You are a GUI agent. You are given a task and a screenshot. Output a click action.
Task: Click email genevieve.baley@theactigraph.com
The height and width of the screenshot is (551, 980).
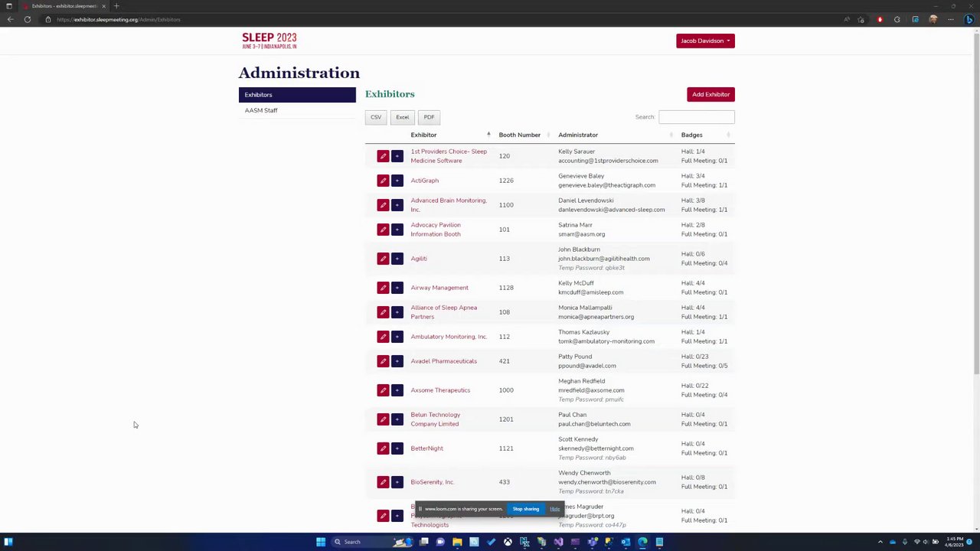606,185
